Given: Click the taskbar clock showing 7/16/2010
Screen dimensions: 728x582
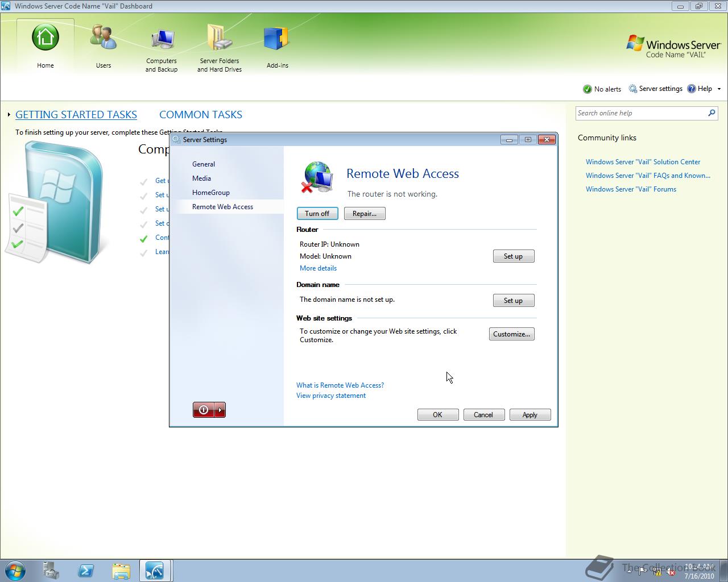Looking at the screenshot, I should point(699,571).
